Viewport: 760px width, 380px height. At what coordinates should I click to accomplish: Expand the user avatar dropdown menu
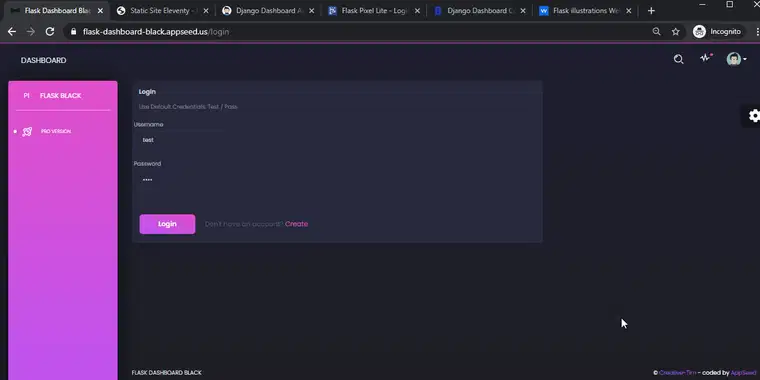tap(736, 59)
